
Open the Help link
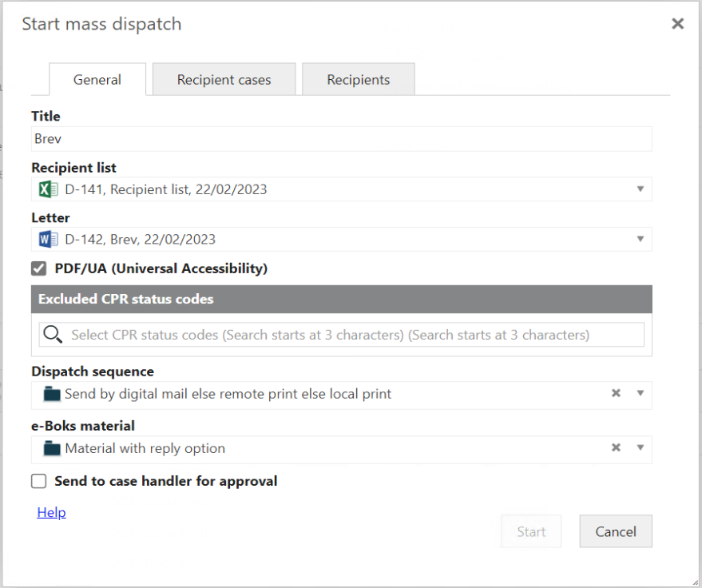(x=51, y=512)
